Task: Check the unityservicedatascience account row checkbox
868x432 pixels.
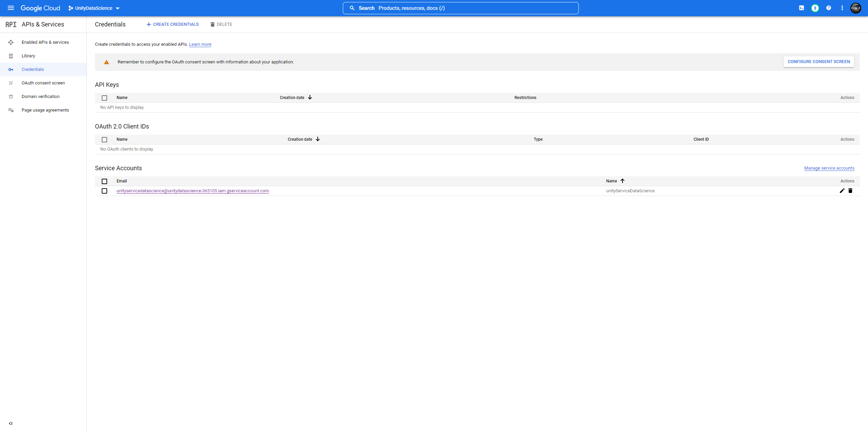Action: tap(104, 191)
